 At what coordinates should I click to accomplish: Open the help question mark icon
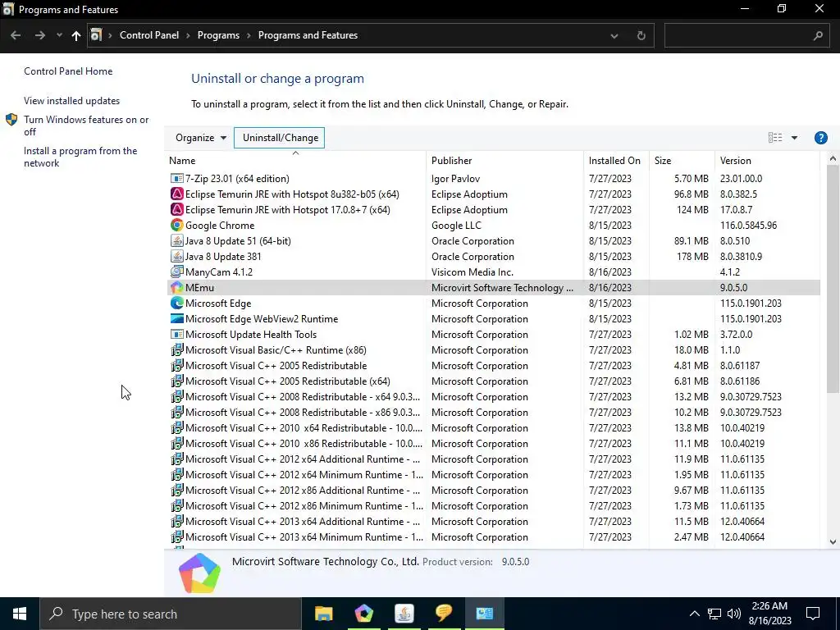click(820, 138)
